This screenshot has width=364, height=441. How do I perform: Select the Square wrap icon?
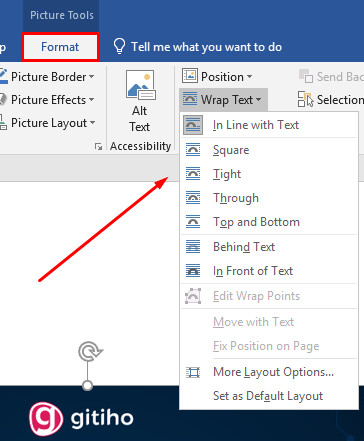[x=193, y=150]
